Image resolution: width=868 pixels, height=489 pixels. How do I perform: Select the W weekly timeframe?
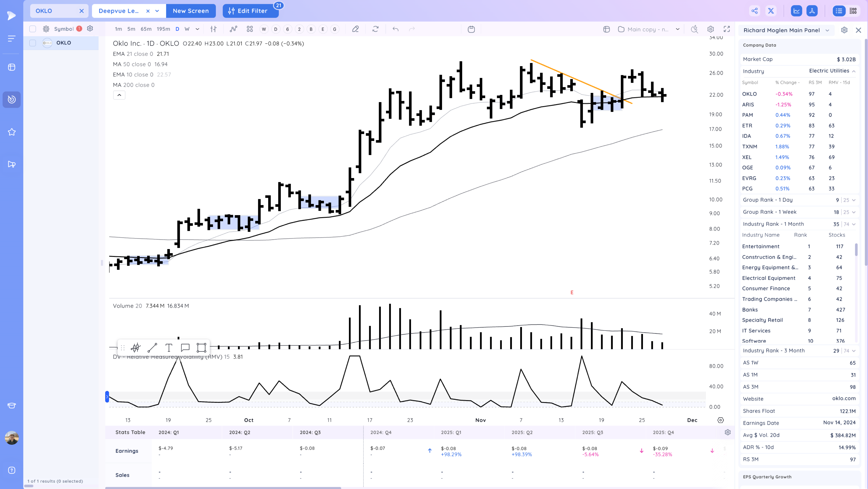pos(187,29)
